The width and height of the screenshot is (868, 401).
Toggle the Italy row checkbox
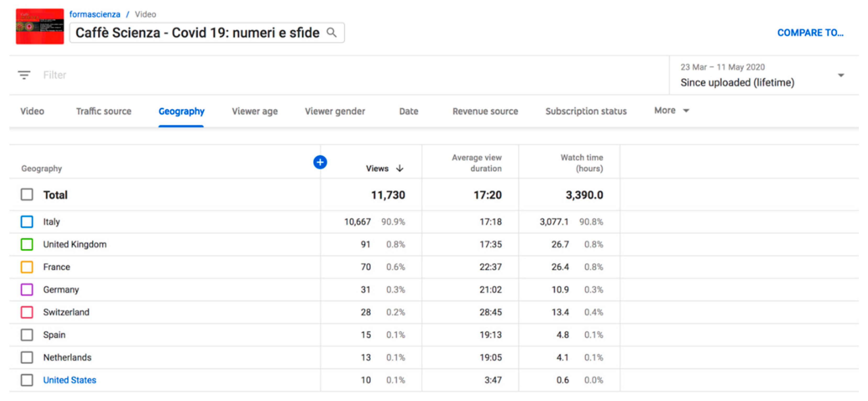[27, 222]
